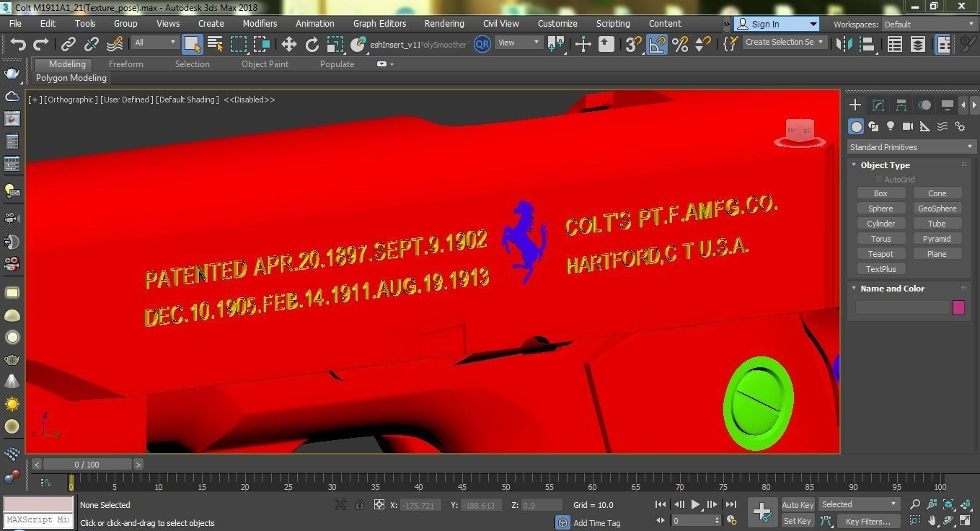
Task: Switch to the Freeform ribbon tab
Action: (126, 64)
